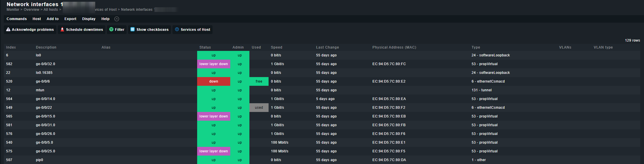This screenshot has height=164, width=644.
Task: Click the All hosts breadcrumb link
Action: 51,10
